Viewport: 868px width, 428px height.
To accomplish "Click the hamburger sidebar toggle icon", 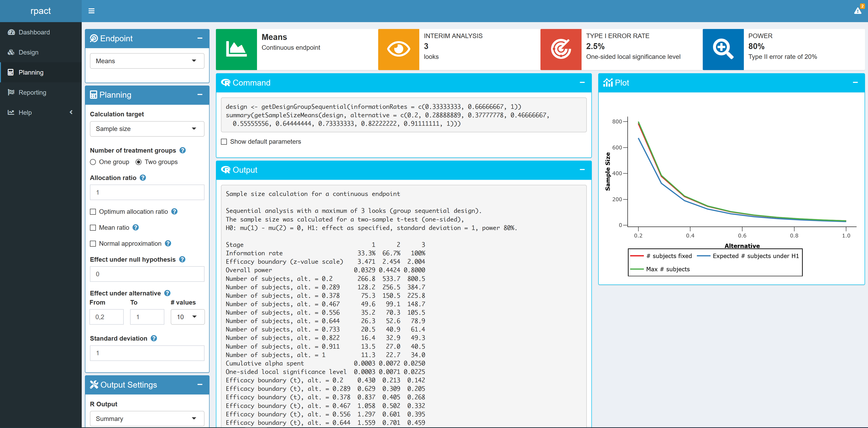I will click(x=91, y=11).
